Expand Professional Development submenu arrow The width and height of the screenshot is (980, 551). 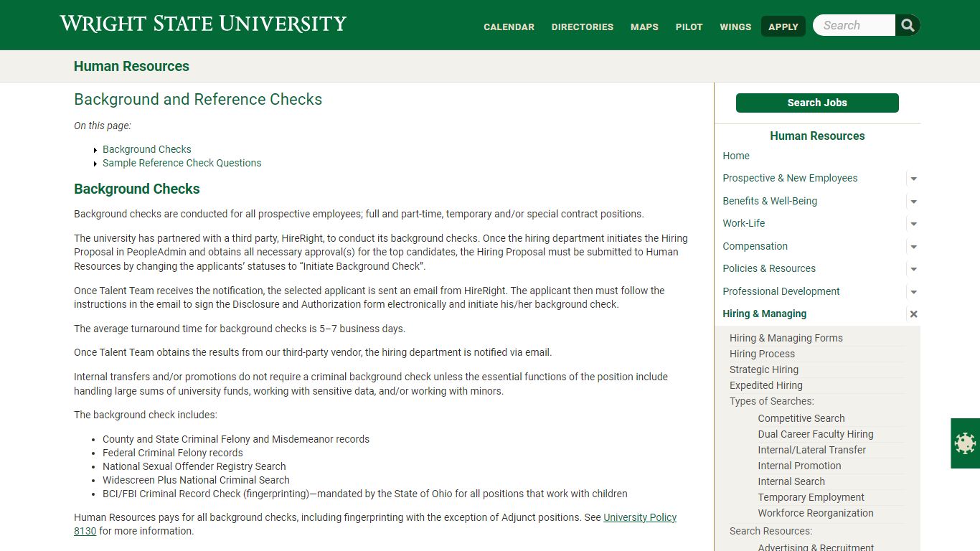913,292
